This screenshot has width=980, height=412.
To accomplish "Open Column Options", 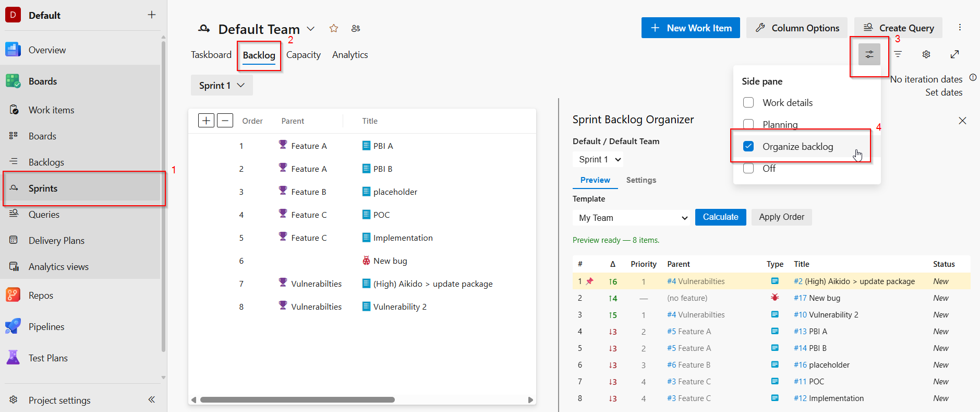I will 797,28.
